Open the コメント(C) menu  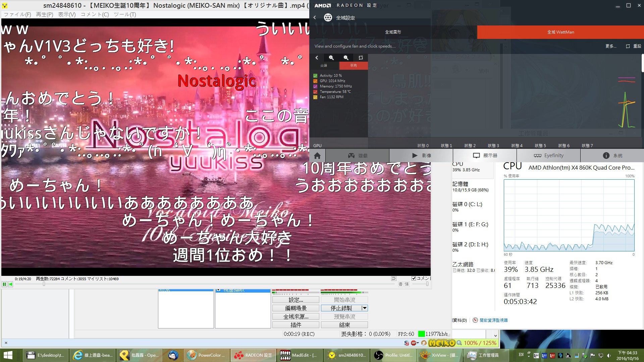[x=95, y=14]
